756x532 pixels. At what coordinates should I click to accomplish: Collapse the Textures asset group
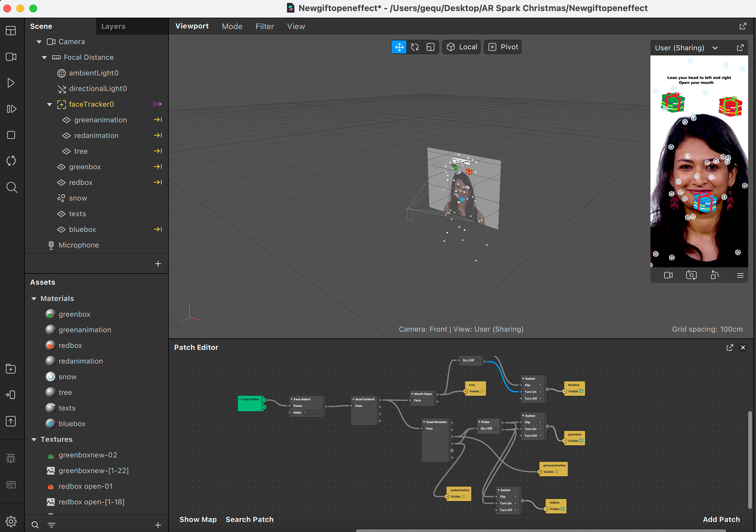pyautogui.click(x=34, y=439)
